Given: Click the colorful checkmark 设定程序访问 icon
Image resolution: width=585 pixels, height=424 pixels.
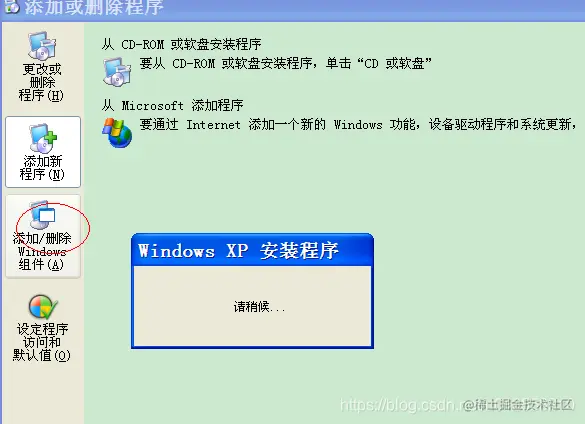Looking at the screenshot, I should click(43, 307).
